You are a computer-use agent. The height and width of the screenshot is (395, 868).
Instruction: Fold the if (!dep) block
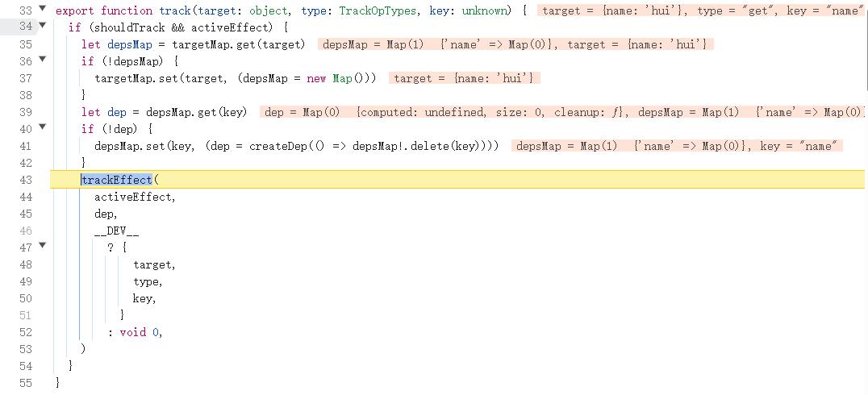43,129
